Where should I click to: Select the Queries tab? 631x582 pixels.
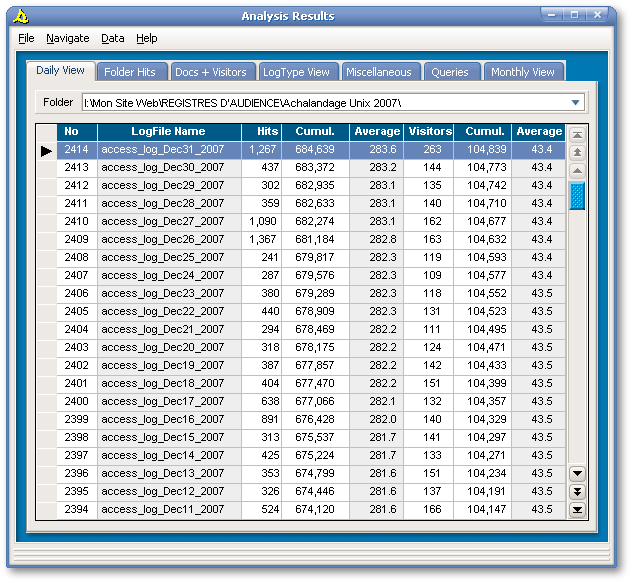coord(450,72)
